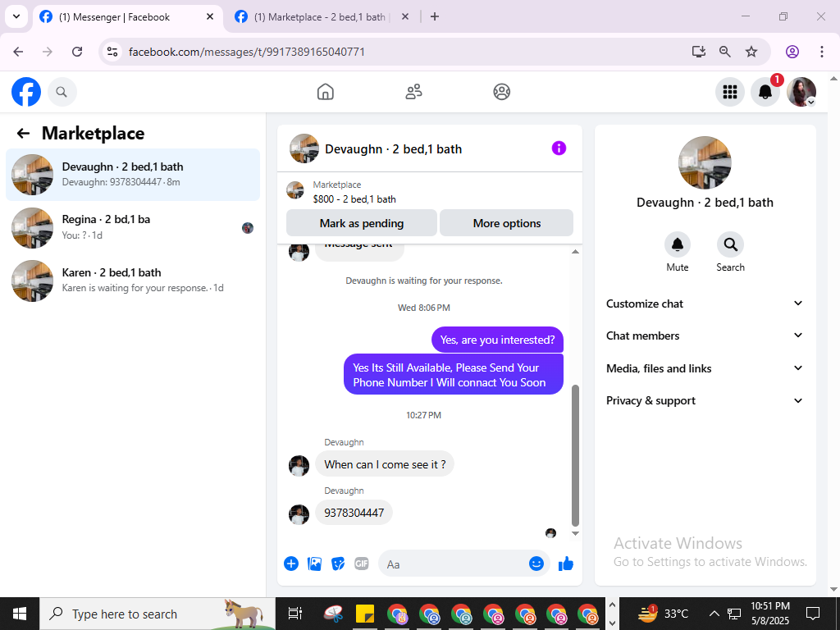Open Sticky Notes from taskbar
Screen dimensions: 840x630
pyautogui.click(x=365, y=614)
